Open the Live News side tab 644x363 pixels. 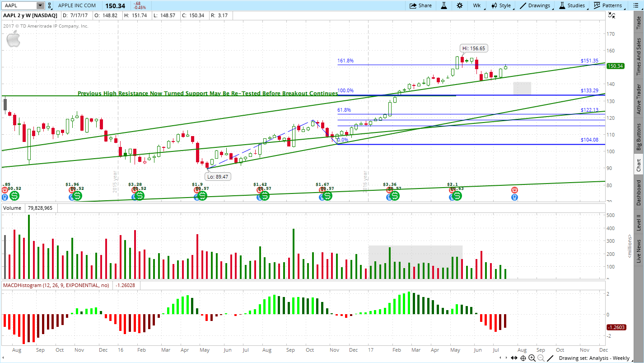[x=639, y=252]
